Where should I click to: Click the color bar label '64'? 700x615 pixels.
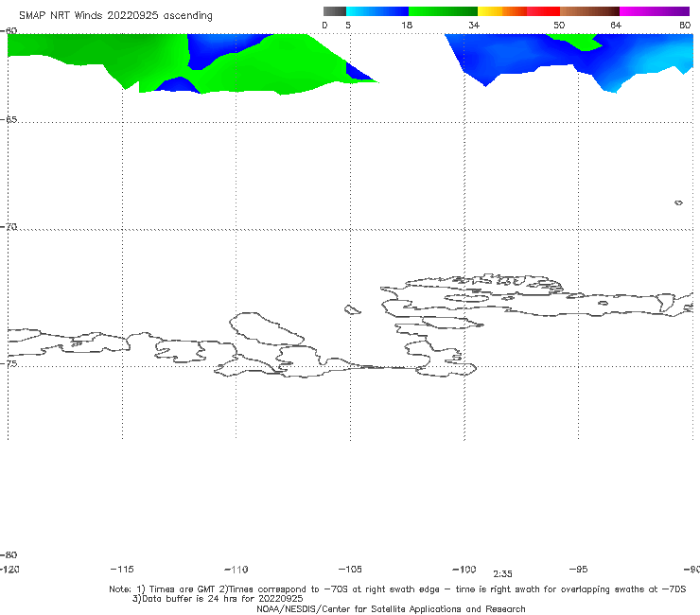pyautogui.click(x=616, y=25)
